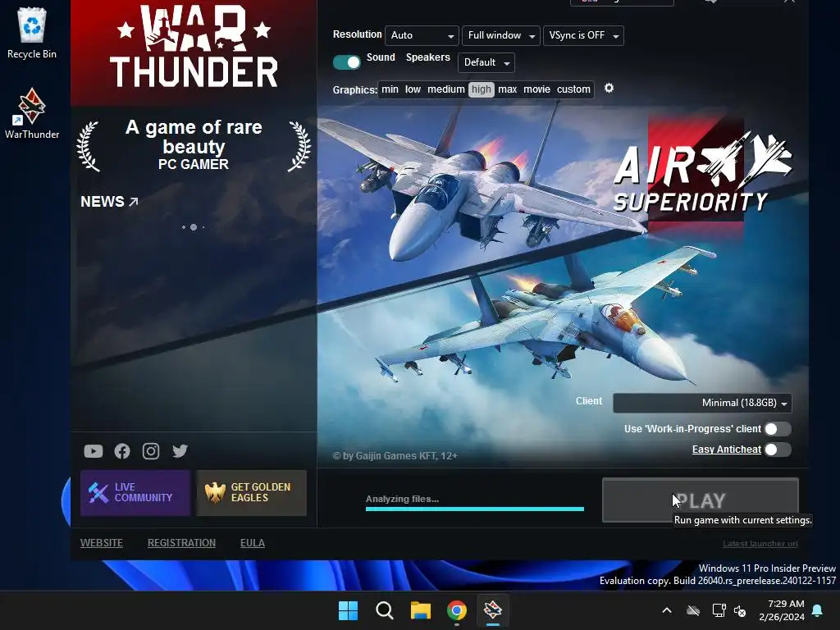Viewport: 840px width, 630px height.
Task: Open the Recycle Bin desktop icon
Action: point(32,33)
